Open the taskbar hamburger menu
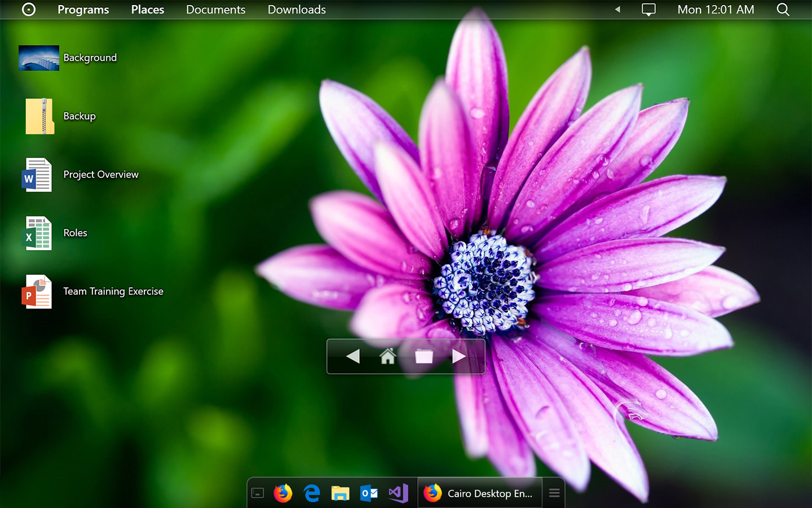The image size is (812, 508). [554, 492]
